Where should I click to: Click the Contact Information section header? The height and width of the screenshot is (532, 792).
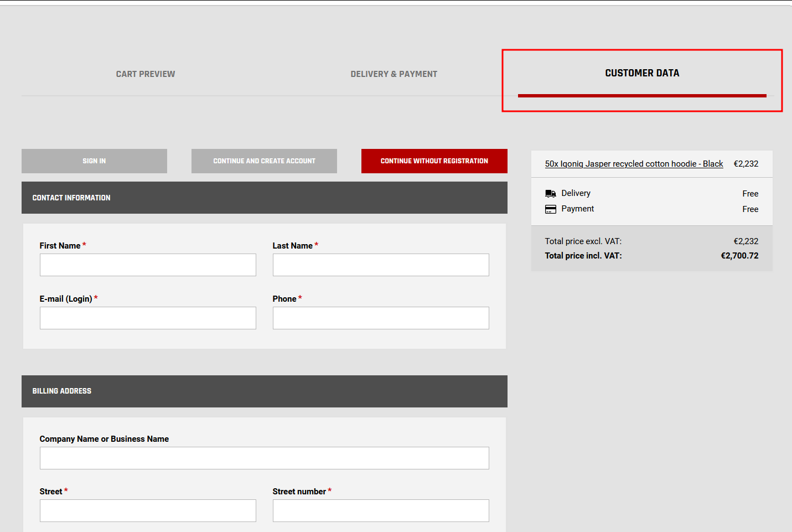point(265,198)
